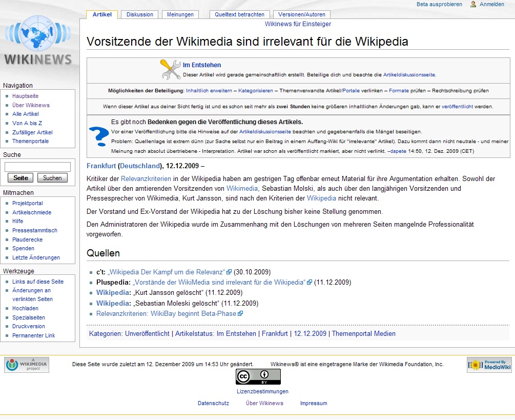The height and width of the screenshot is (420, 515).
Task: Click the Portale link
Action: tap(351, 91)
